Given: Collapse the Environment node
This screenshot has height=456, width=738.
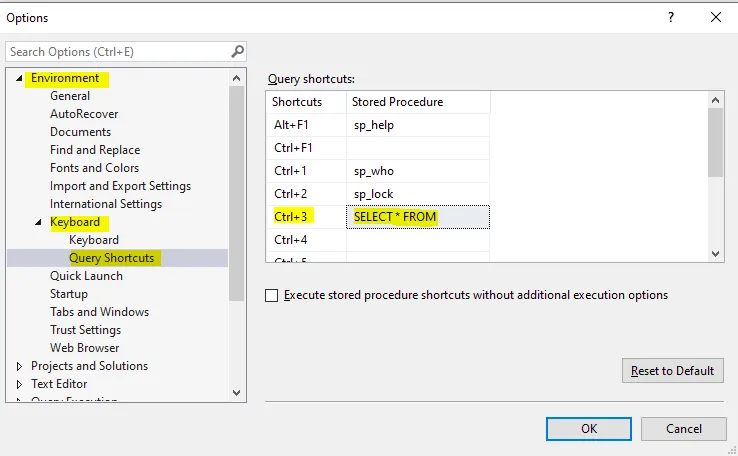Looking at the screenshot, I should [19, 78].
